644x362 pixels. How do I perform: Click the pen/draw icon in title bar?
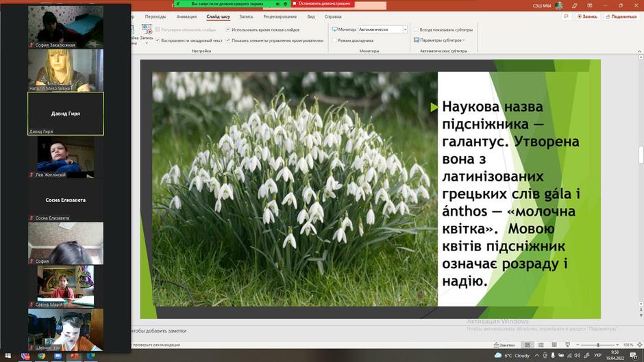coord(574,5)
